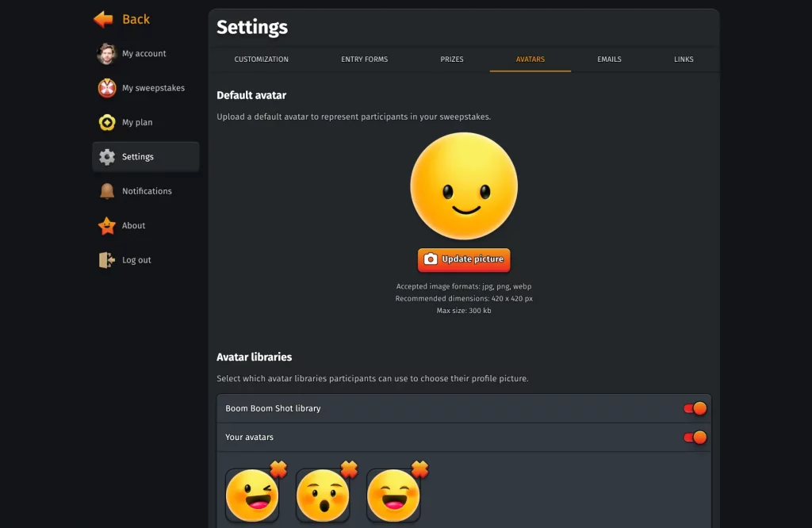Screen dimensions: 812x528
Task: Click the My sweepstakes wheel icon
Action: pos(107,88)
